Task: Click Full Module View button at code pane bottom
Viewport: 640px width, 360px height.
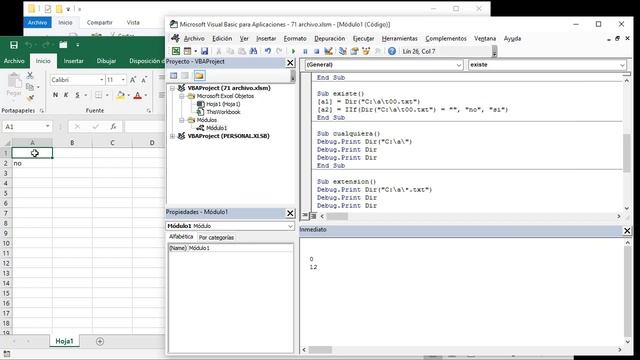Action: pos(313,216)
